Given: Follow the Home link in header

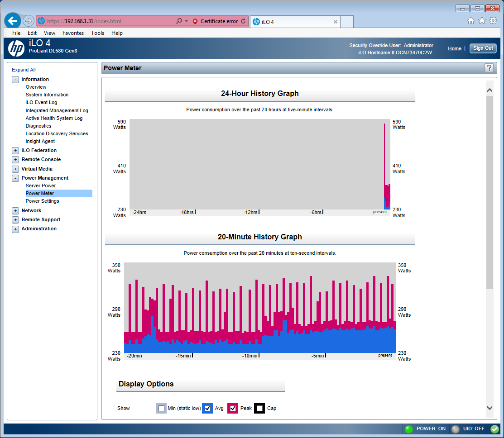Looking at the screenshot, I should pos(455,48).
